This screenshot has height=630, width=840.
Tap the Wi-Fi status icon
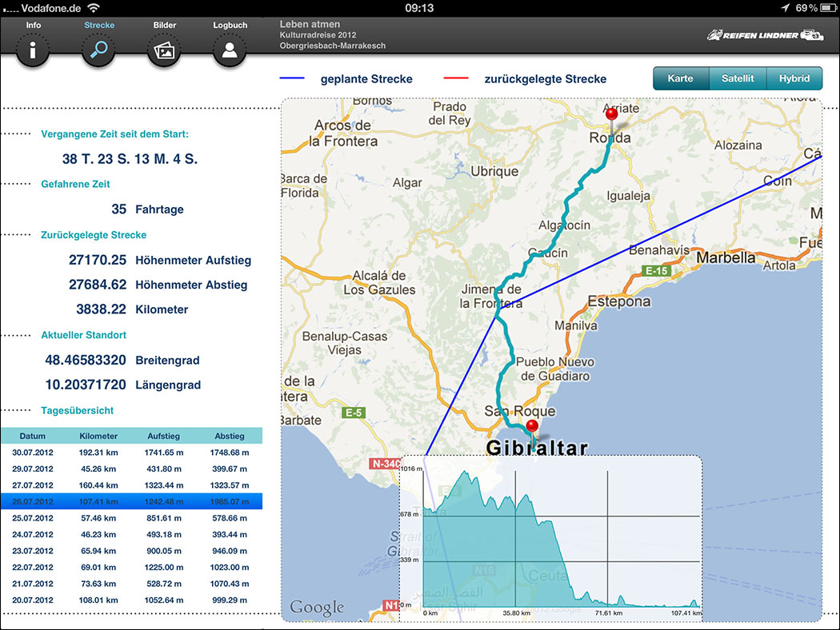[x=94, y=7]
